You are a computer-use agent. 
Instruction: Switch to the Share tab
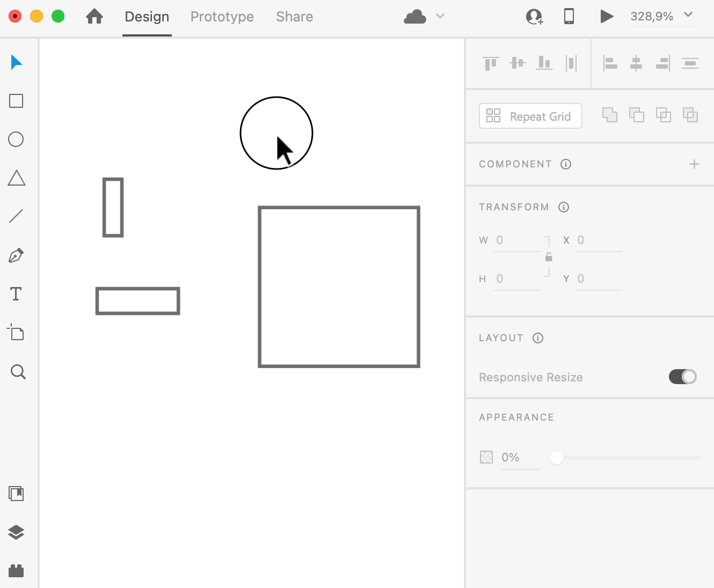coord(295,17)
